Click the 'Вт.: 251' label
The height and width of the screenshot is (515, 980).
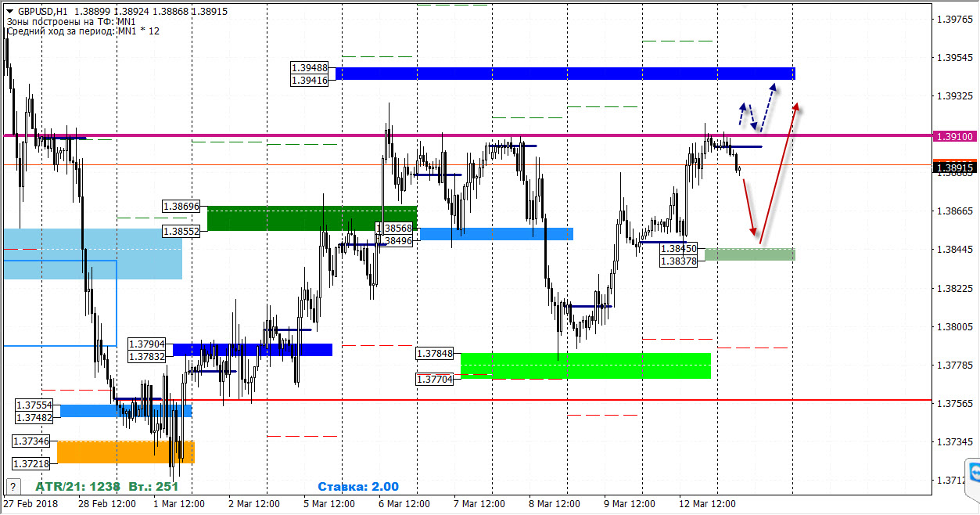click(153, 487)
